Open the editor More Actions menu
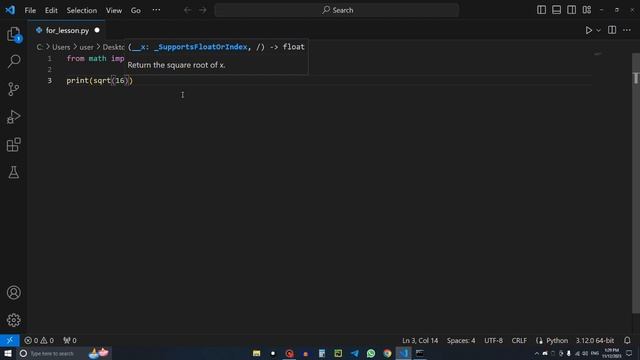 tap(627, 30)
